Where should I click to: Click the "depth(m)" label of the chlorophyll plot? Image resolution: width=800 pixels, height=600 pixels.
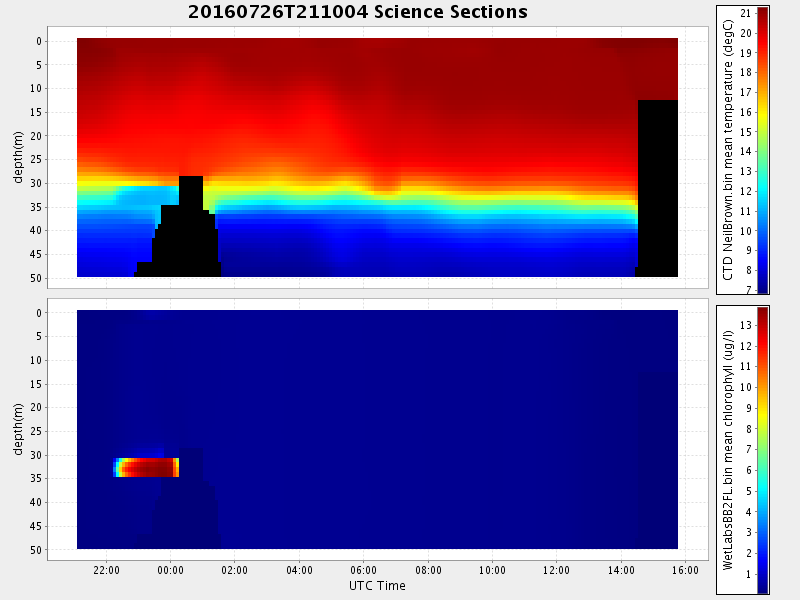[18, 430]
